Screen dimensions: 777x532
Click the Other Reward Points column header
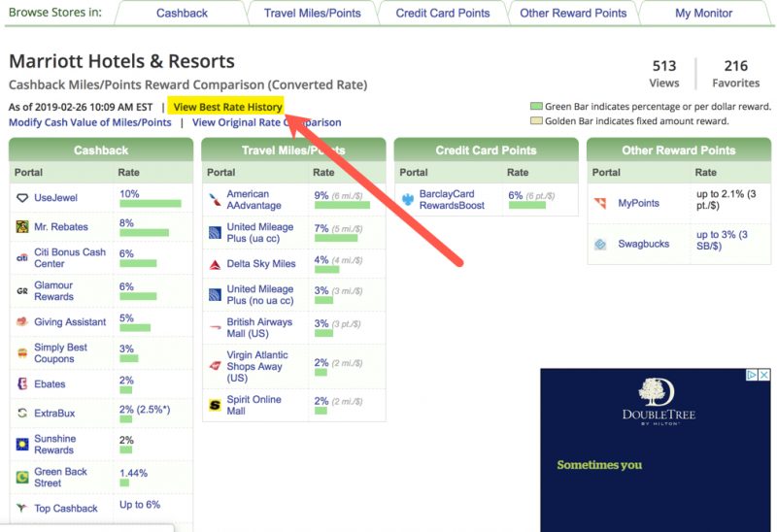[x=679, y=150]
